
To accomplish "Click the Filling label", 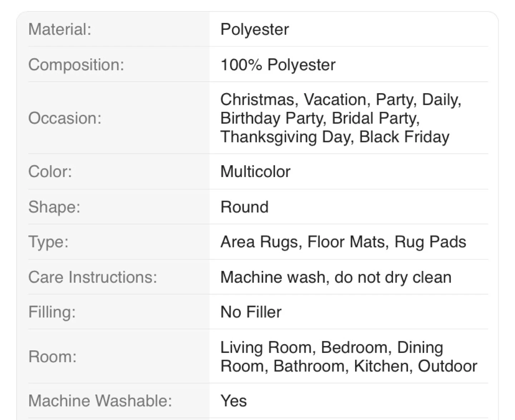I will pos(52,312).
